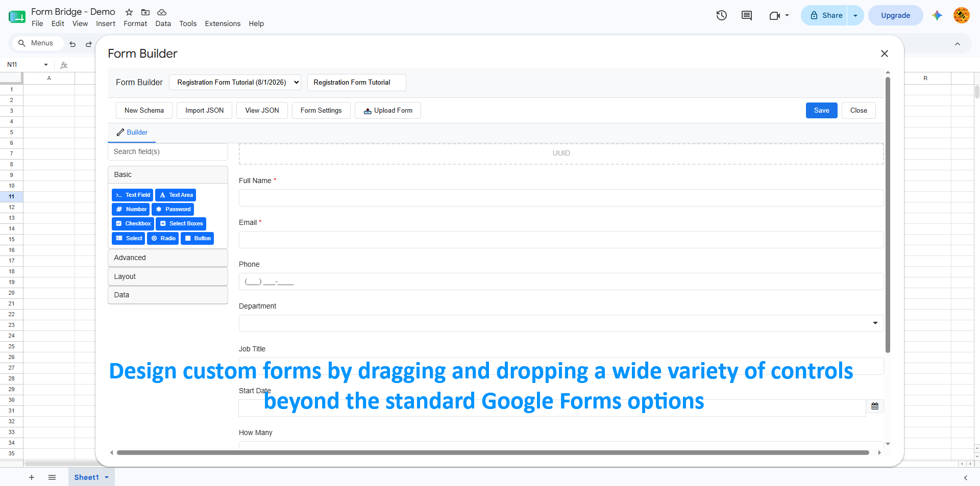Open the File menu
The width and height of the screenshot is (980, 486).
pyautogui.click(x=37, y=23)
